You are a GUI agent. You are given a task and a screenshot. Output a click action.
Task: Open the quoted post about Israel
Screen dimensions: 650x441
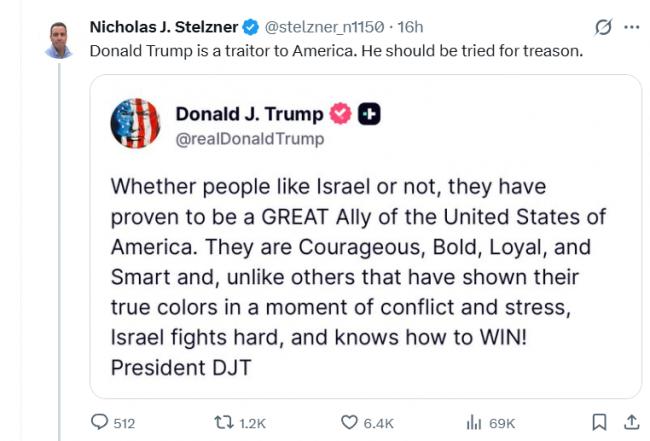coord(359,276)
